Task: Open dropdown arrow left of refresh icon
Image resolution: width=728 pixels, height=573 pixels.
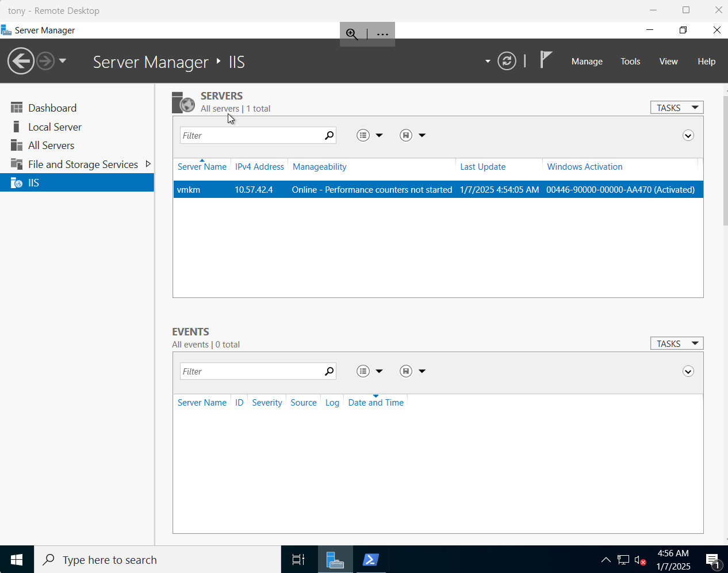Action: (x=488, y=61)
